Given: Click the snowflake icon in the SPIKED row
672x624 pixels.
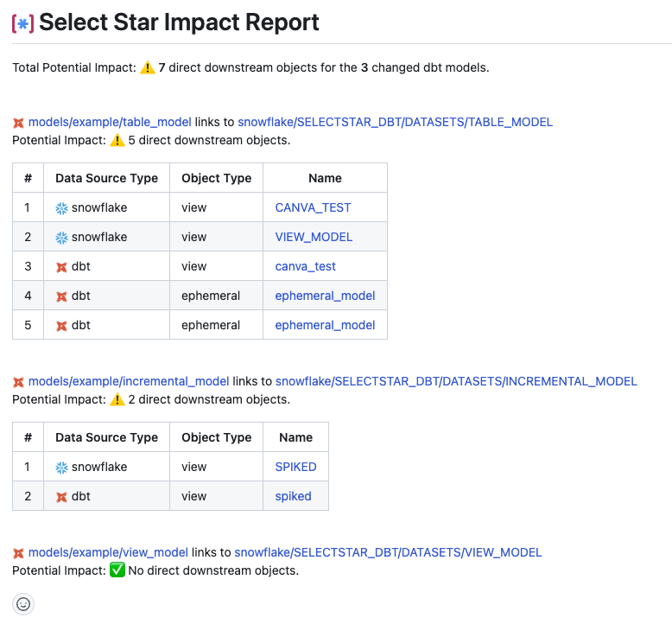Looking at the screenshot, I should 61,468.
